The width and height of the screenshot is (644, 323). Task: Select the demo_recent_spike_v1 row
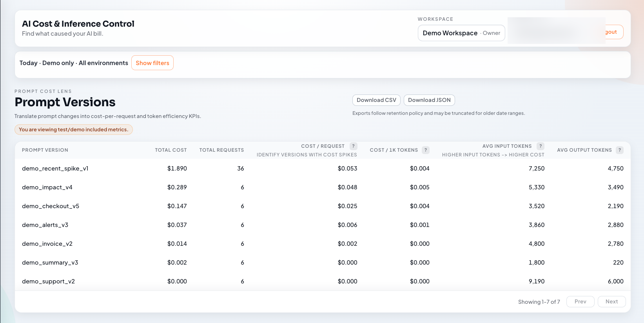point(55,169)
